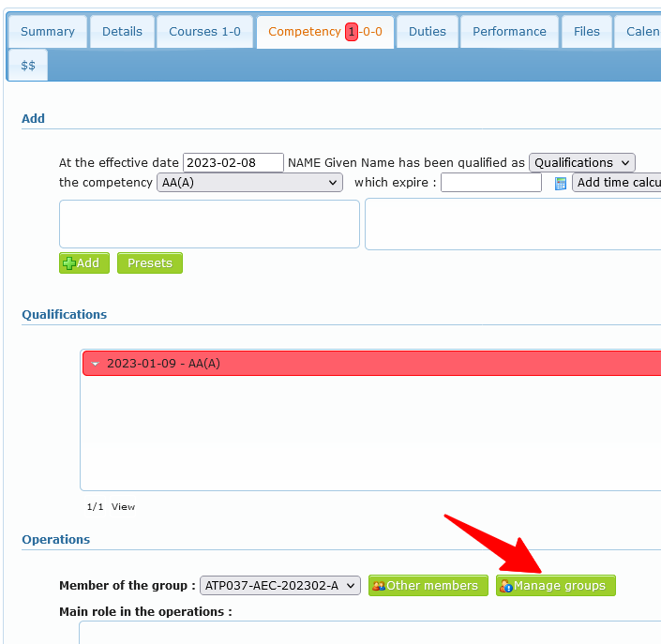The width and height of the screenshot is (661, 644).
Task: Open the Performance tab
Action: click(509, 32)
